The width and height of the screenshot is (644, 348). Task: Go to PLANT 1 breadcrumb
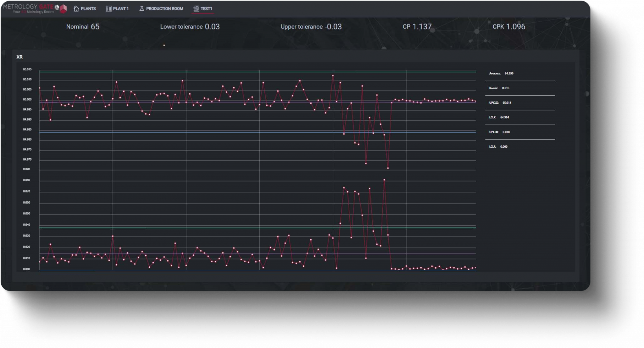pos(121,8)
